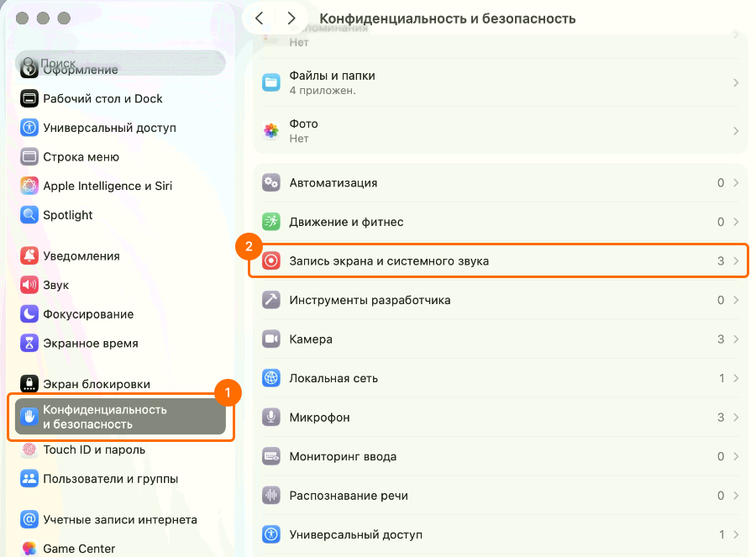This screenshot has width=756, height=557.
Task: Go back with the left arrow button
Action: click(260, 18)
